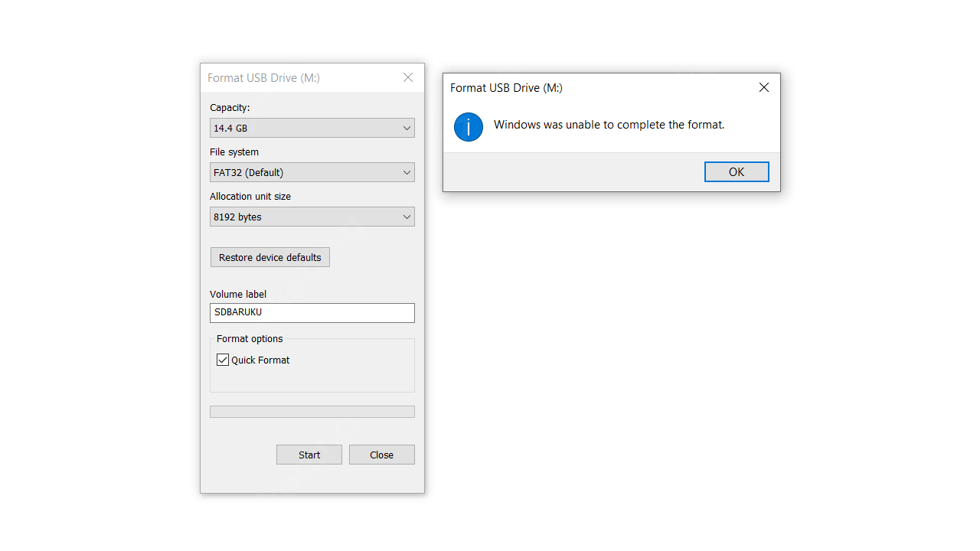Click the 'File system' label
The image size is (980, 551).
[x=234, y=152]
